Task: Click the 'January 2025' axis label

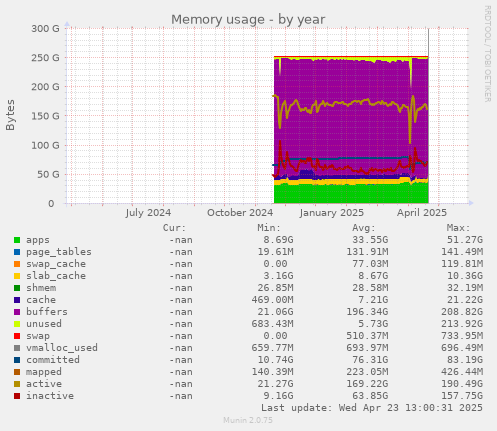Action: 331,213
